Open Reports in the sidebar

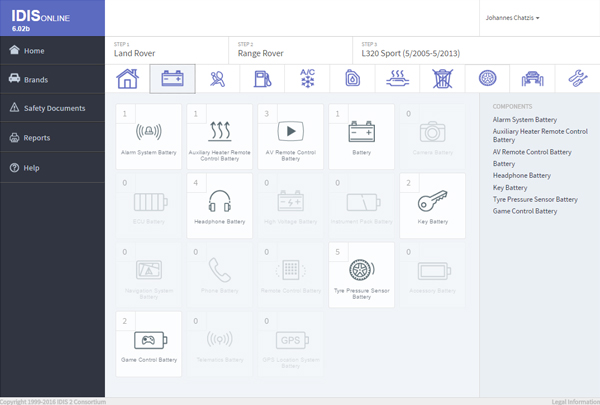(x=52, y=137)
